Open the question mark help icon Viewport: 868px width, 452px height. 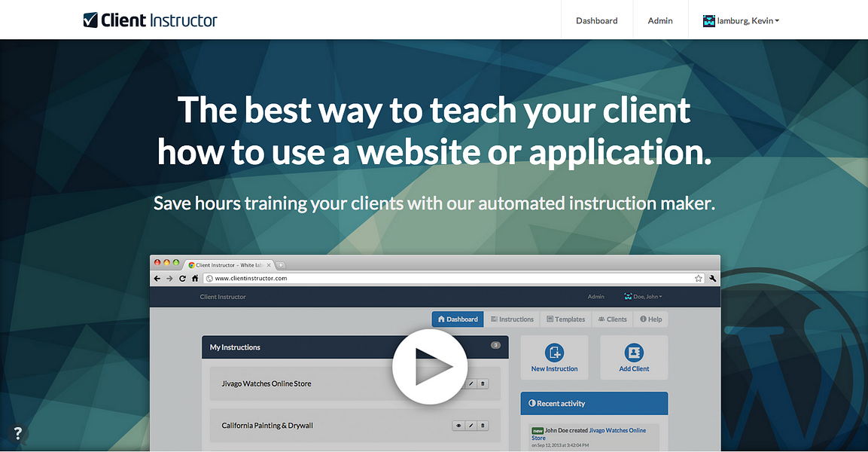pos(17,433)
